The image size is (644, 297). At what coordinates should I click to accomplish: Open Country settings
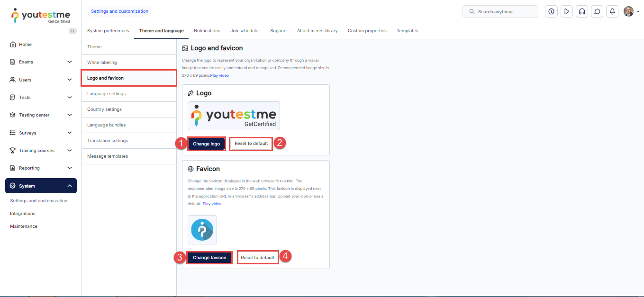129,109
